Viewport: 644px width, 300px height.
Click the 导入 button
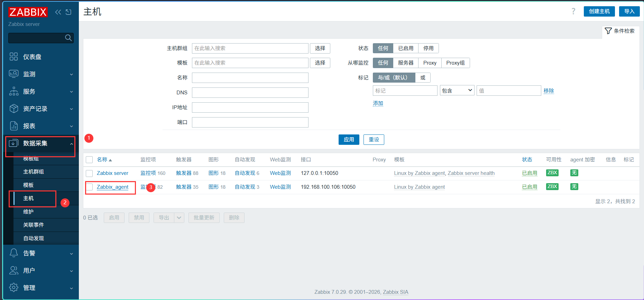pyautogui.click(x=629, y=11)
